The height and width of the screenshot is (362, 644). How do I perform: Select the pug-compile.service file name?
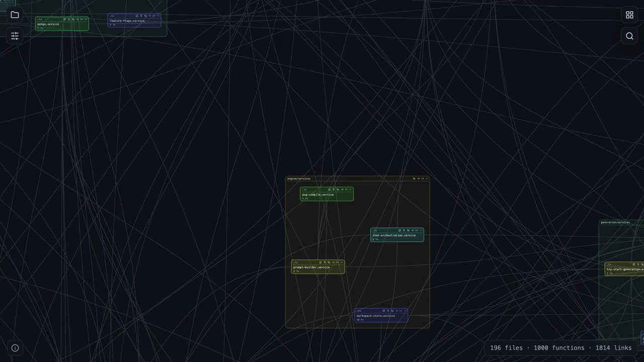click(x=318, y=195)
